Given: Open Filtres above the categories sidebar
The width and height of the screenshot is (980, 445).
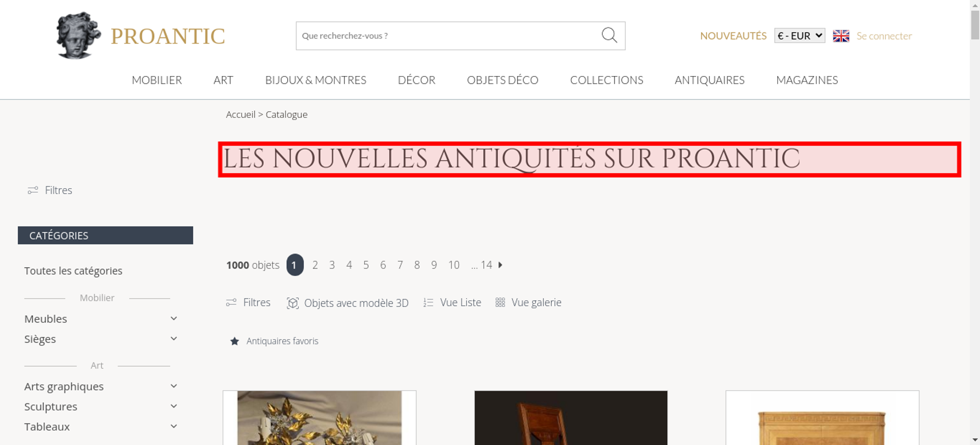Looking at the screenshot, I should [x=50, y=190].
